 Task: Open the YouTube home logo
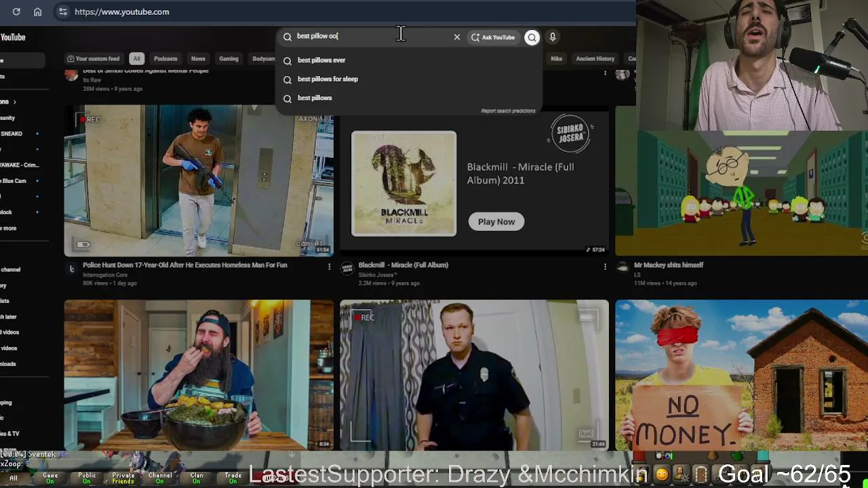coord(13,37)
